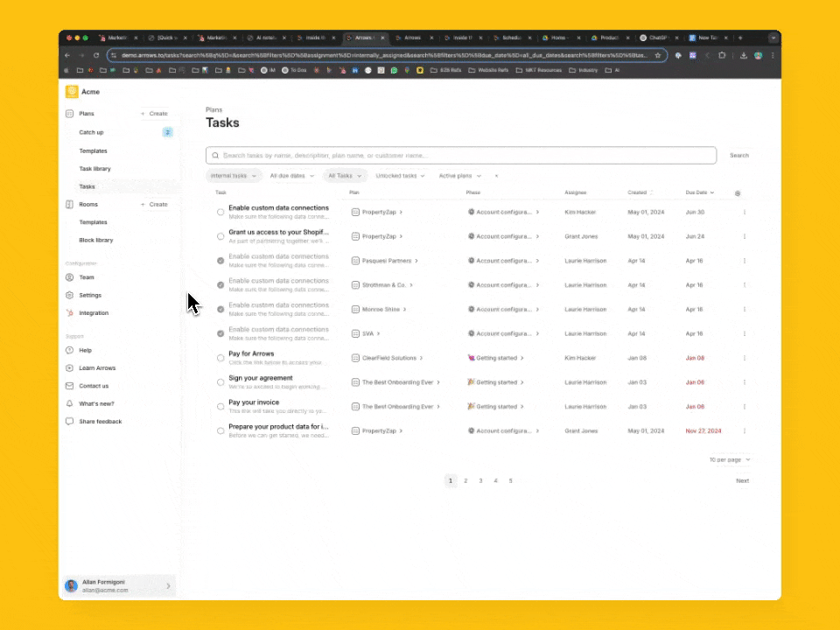This screenshot has height=630, width=840.
Task: Open Templates under Plans in sidebar
Action: point(94,150)
